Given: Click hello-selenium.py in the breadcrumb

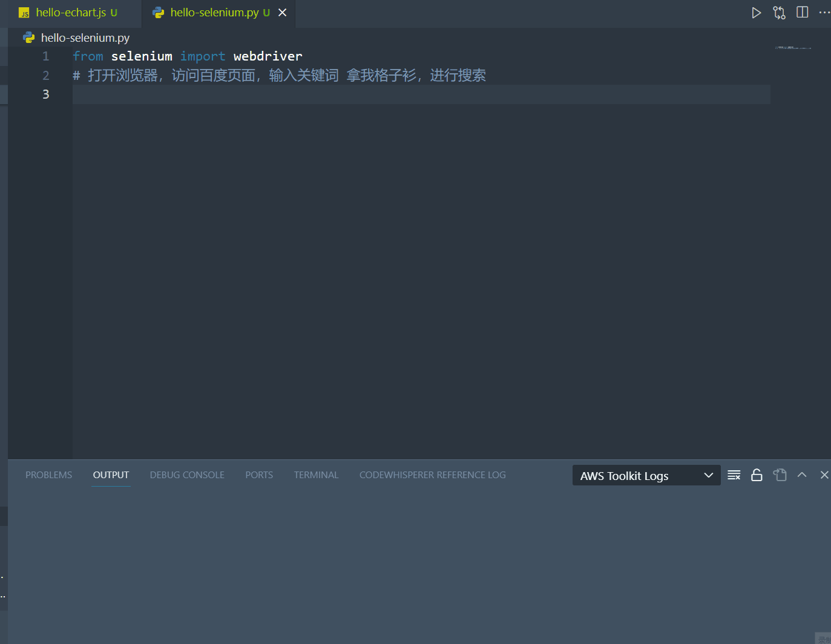Looking at the screenshot, I should coord(85,38).
